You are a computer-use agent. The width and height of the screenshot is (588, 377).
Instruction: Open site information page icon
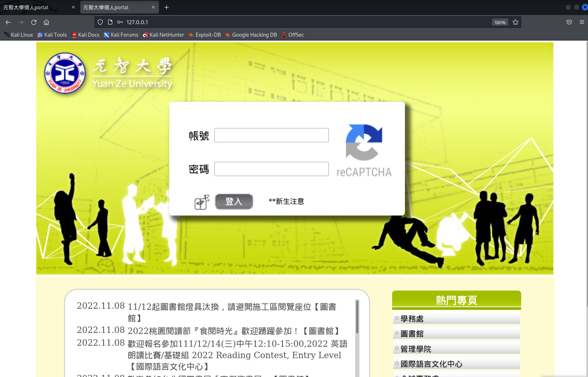click(110, 22)
